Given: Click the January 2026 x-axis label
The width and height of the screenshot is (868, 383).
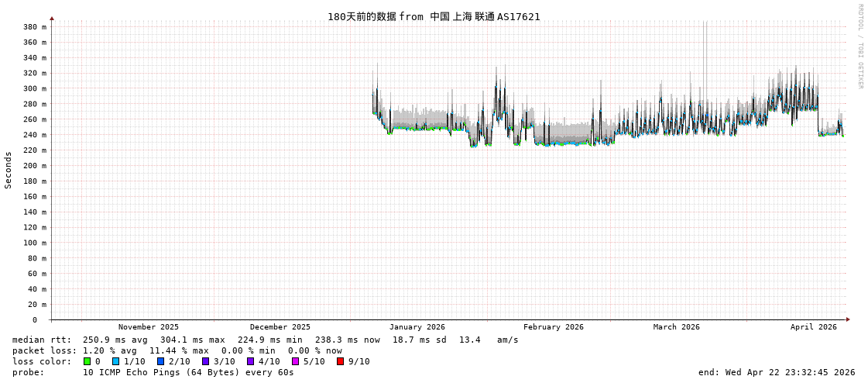Looking at the screenshot, I should coord(417,327).
